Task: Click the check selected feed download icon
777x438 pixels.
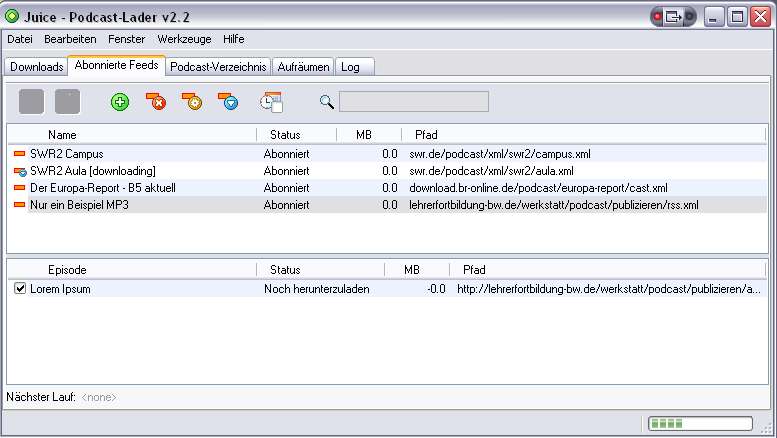Action: click(x=229, y=101)
